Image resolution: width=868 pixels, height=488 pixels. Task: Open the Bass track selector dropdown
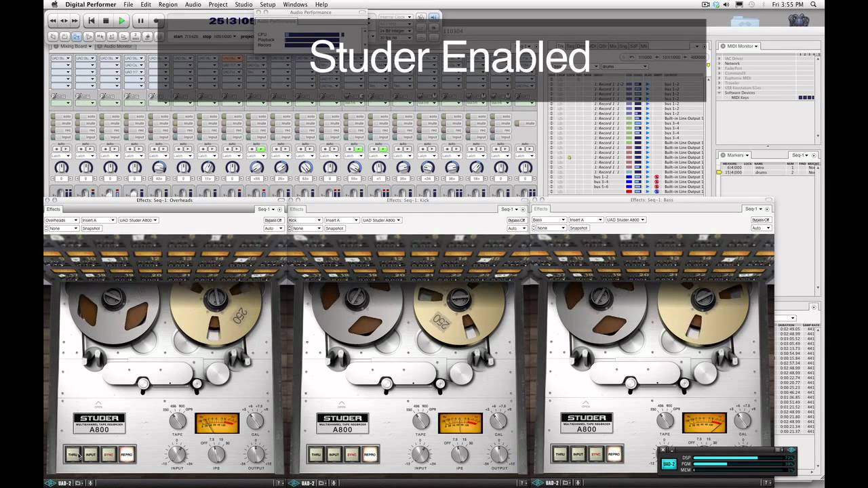[x=548, y=220]
